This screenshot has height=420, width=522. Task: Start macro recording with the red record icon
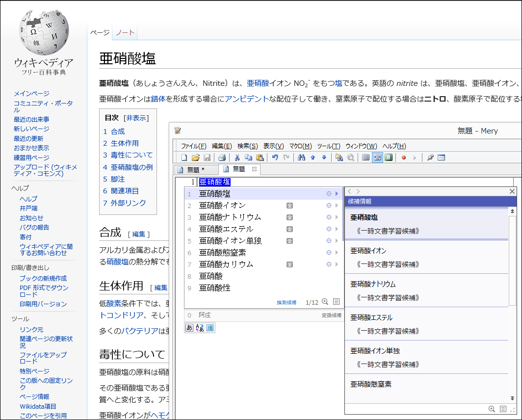[x=403, y=157]
